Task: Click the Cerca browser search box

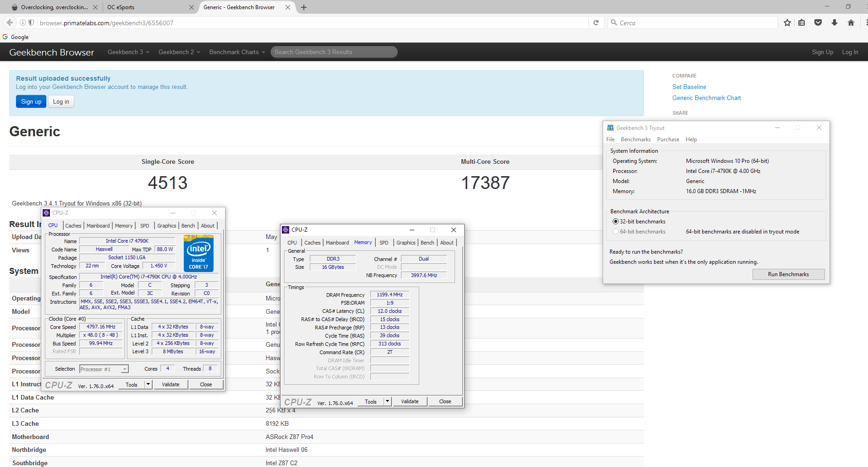Action: coord(692,22)
